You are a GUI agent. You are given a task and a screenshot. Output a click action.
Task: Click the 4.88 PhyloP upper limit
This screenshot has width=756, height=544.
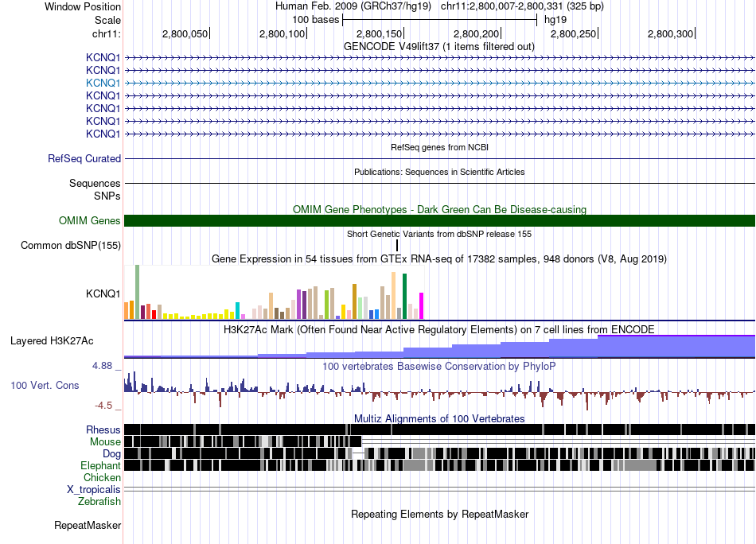pos(102,366)
